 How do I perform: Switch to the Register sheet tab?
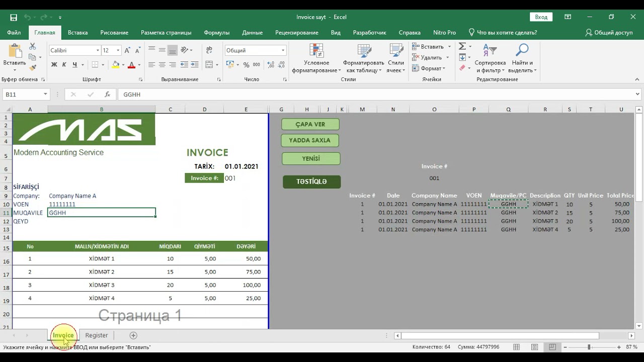point(96,335)
